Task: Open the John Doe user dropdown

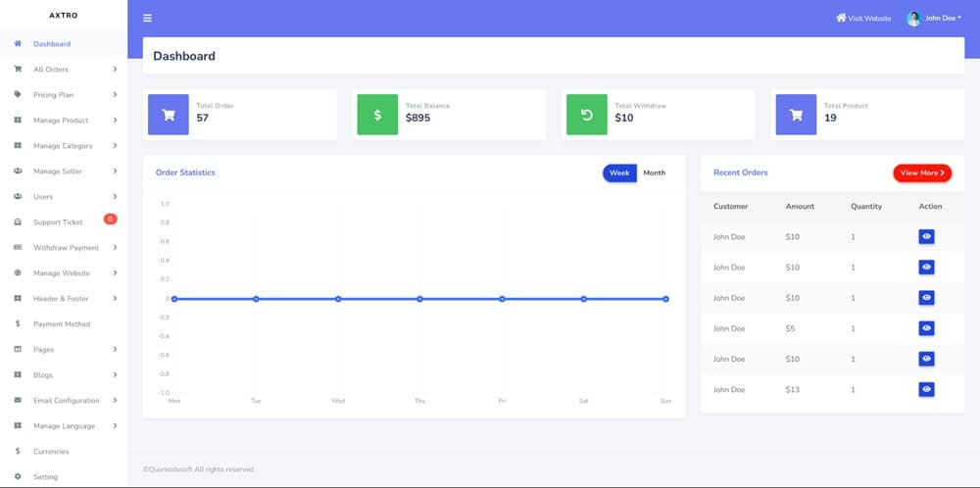Action: coord(943,18)
